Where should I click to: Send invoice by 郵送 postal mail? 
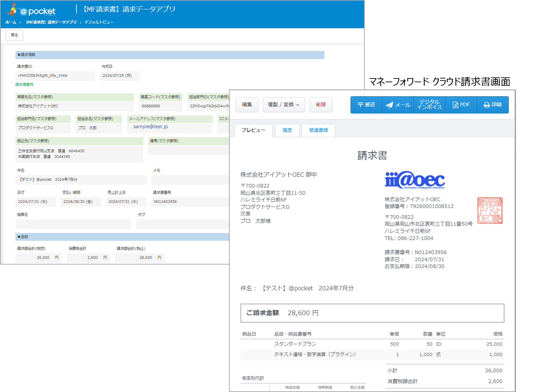pyautogui.click(x=366, y=105)
